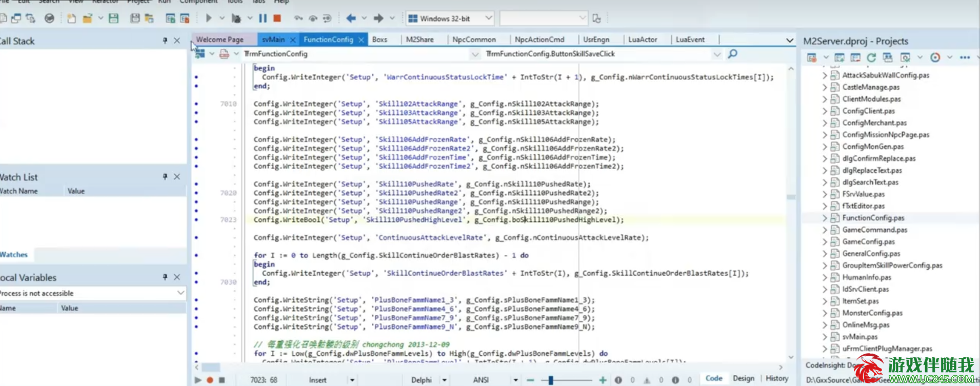Click the Save icon in the toolbar
This screenshot has height=386, width=980.
[x=113, y=18]
